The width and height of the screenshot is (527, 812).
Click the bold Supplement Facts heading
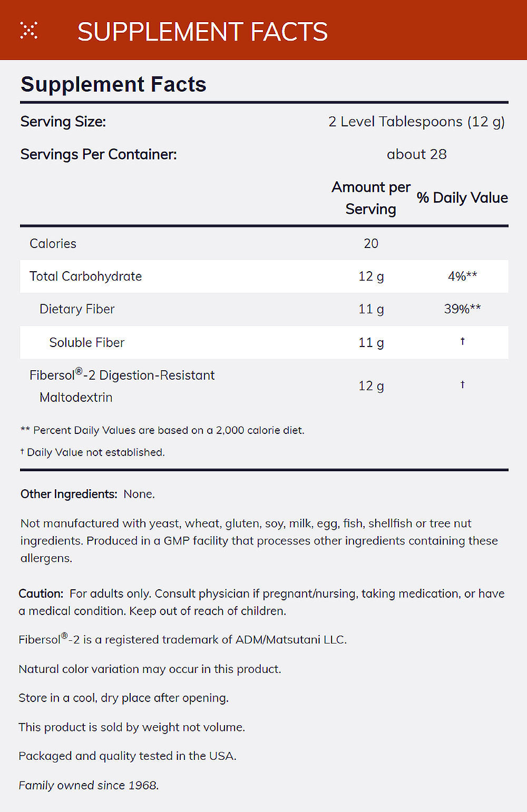pyautogui.click(x=113, y=84)
